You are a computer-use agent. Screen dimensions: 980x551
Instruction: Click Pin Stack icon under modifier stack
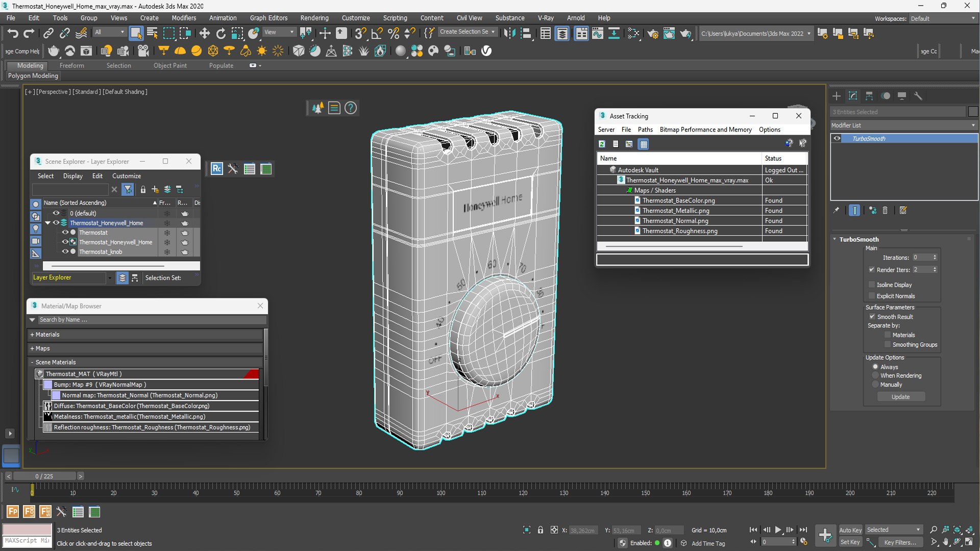tap(836, 210)
